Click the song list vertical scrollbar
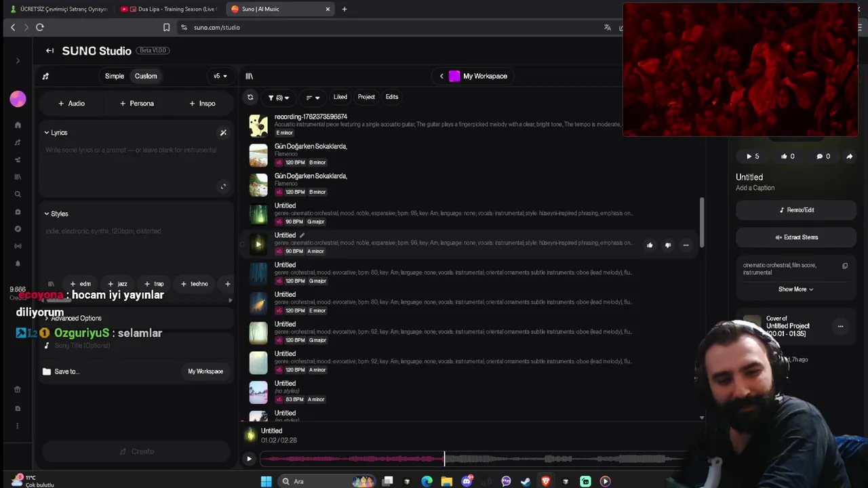The height and width of the screenshot is (488, 868). coord(702,222)
